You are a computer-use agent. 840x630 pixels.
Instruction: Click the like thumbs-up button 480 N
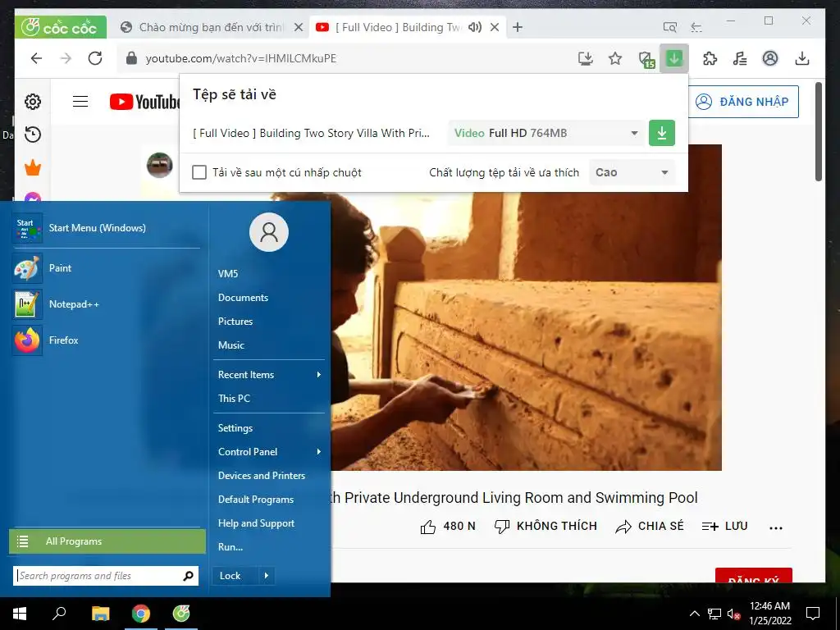point(448,526)
